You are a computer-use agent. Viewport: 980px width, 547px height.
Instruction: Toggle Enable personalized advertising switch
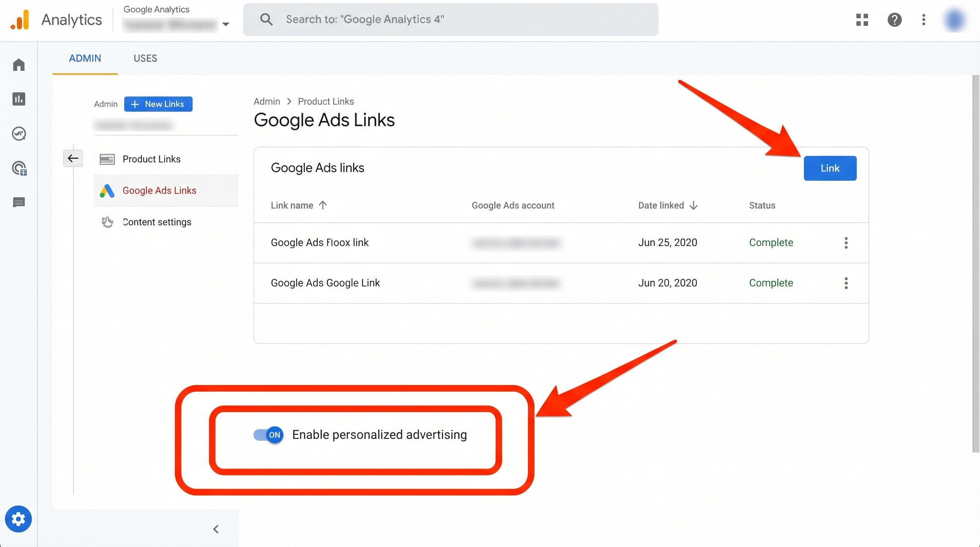[269, 435]
